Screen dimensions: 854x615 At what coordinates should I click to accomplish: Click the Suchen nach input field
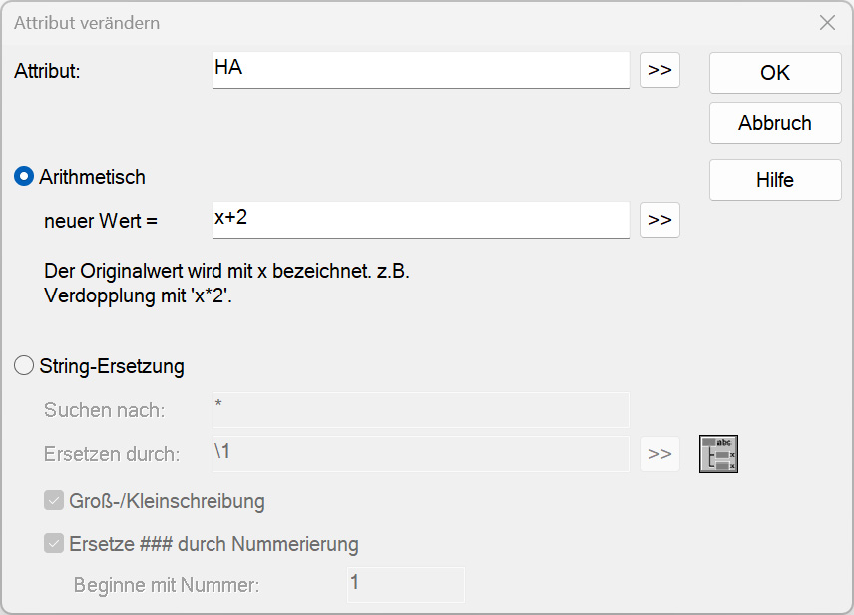pos(421,410)
